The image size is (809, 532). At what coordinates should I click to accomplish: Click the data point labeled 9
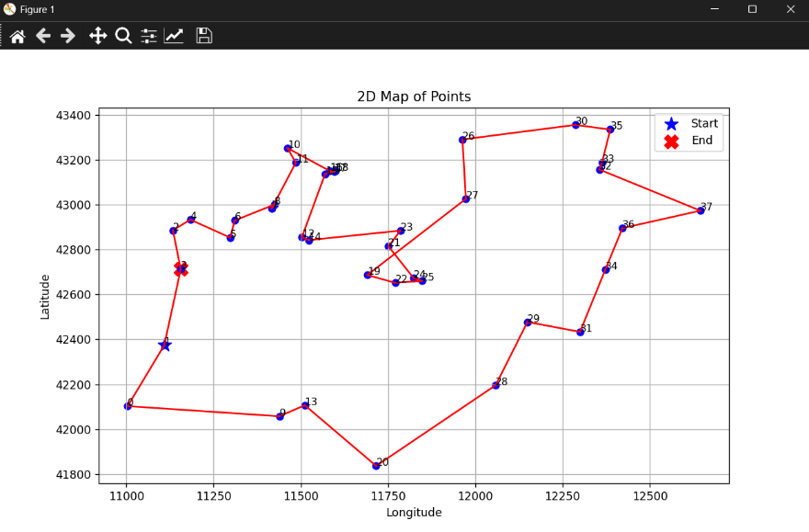279,416
